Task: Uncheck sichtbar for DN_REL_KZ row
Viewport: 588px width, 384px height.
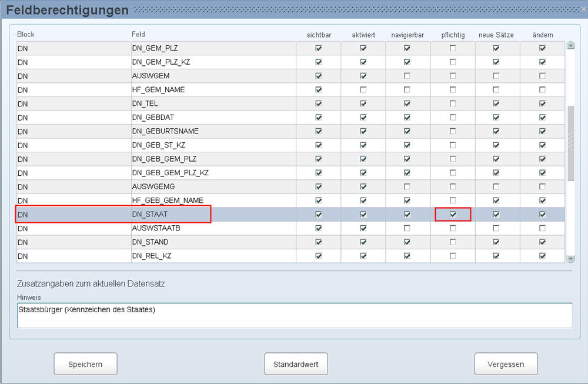Action: pos(319,256)
